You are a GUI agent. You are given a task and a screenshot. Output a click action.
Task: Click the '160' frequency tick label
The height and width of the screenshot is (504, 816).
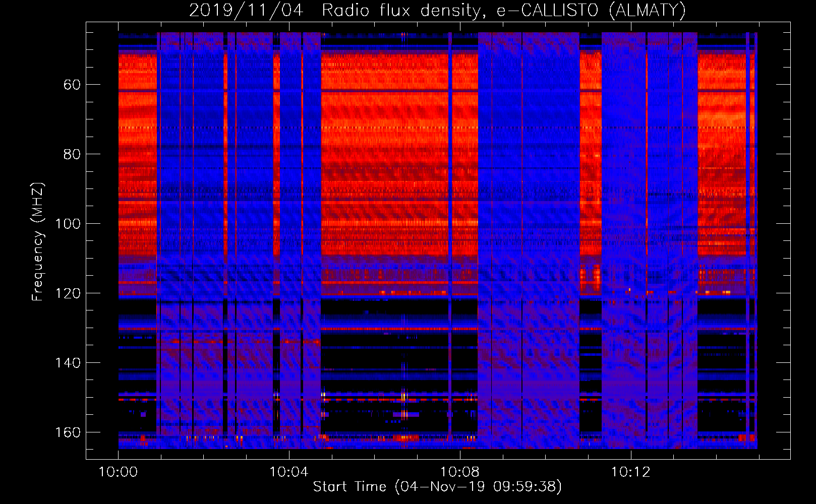68,432
